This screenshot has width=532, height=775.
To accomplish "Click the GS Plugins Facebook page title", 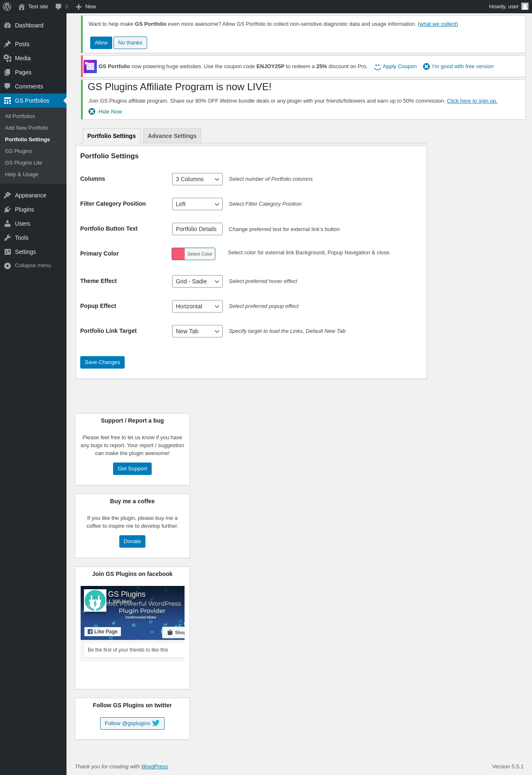I will (127, 594).
